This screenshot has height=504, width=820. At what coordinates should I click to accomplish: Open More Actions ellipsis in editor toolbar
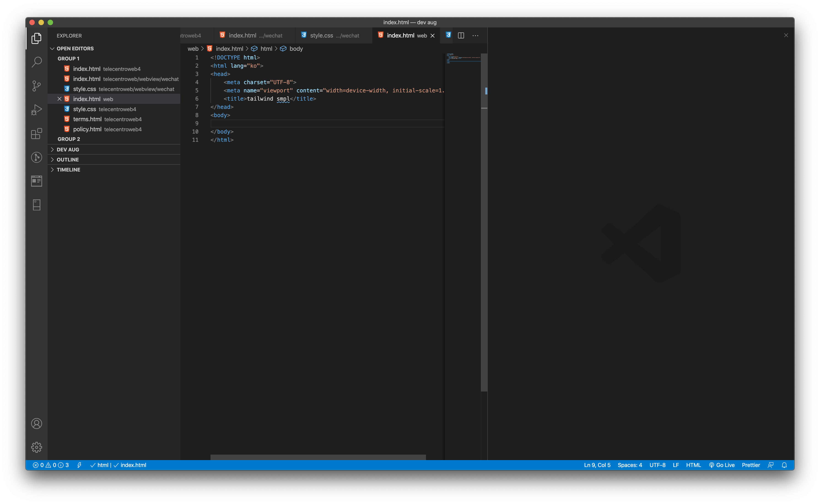475,35
